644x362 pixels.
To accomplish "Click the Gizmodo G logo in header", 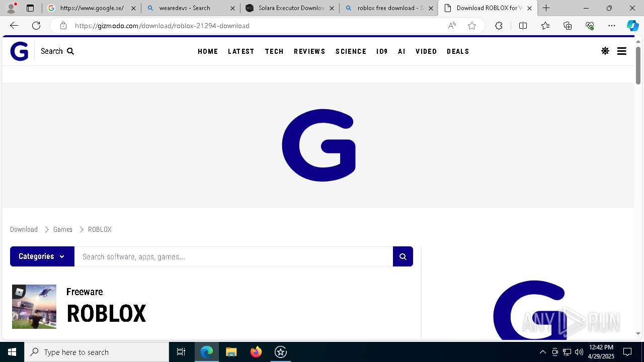I will click(19, 51).
